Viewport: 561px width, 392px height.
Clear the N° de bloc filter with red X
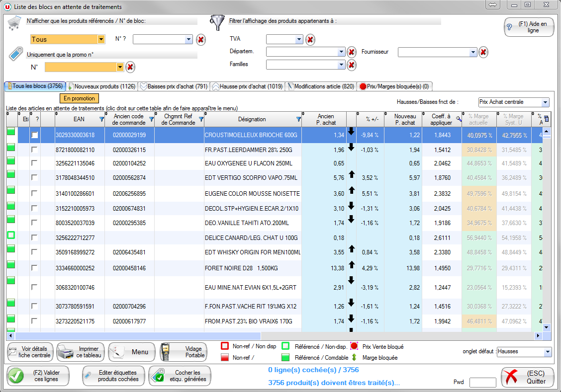pyautogui.click(x=200, y=40)
